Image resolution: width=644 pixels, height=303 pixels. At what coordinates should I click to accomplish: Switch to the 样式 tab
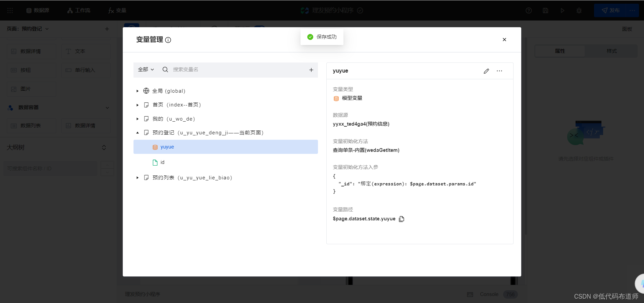pyautogui.click(x=612, y=51)
